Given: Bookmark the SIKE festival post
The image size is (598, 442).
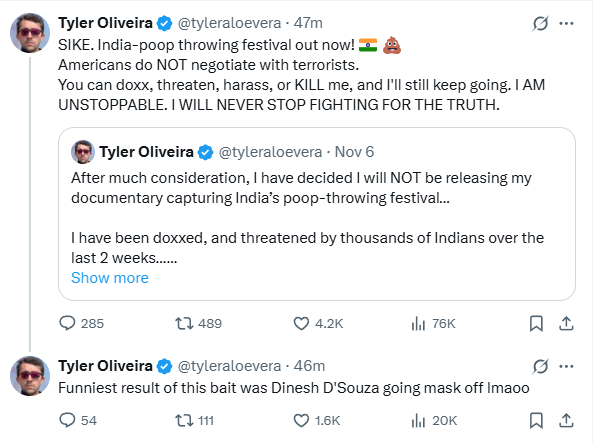Looking at the screenshot, I should pyautogui.click(x=536, y=323).
